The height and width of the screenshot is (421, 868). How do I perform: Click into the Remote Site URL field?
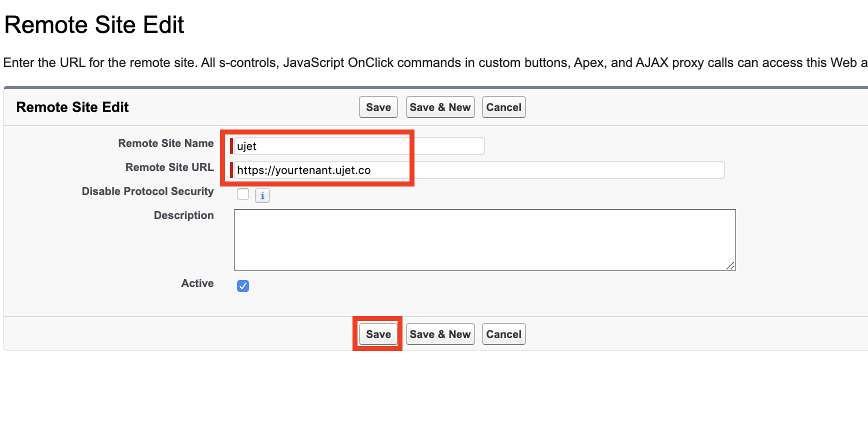479,170
